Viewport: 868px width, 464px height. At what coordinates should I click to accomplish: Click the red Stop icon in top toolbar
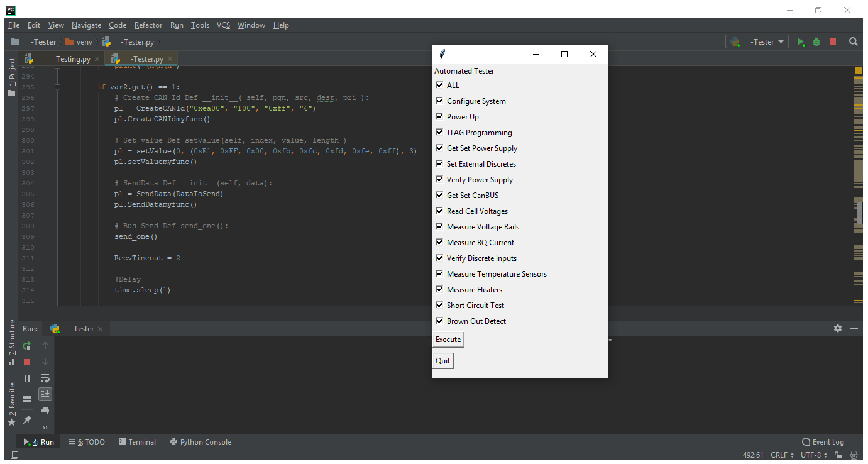(833, 42)
